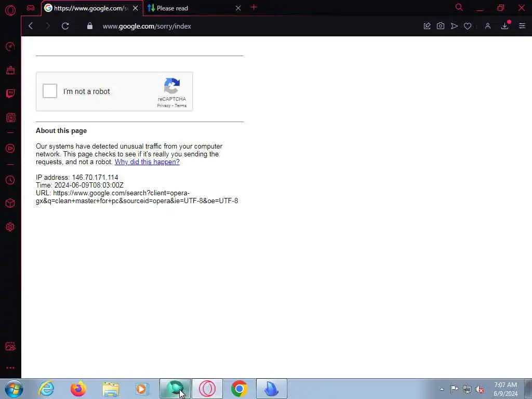The width and height of the screenshot is (532, 399).
Task: Search in tabs magnifier icon
Action: coord(459,7)
